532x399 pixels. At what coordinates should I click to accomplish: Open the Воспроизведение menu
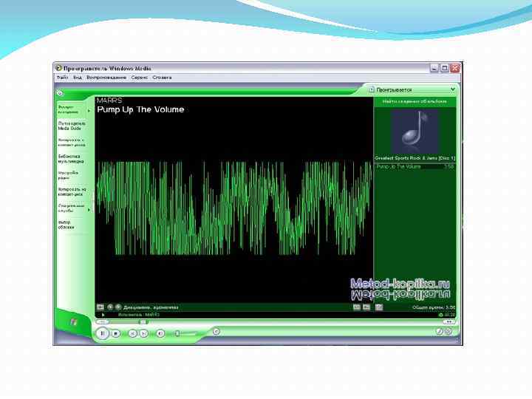(x=106, y=78)
